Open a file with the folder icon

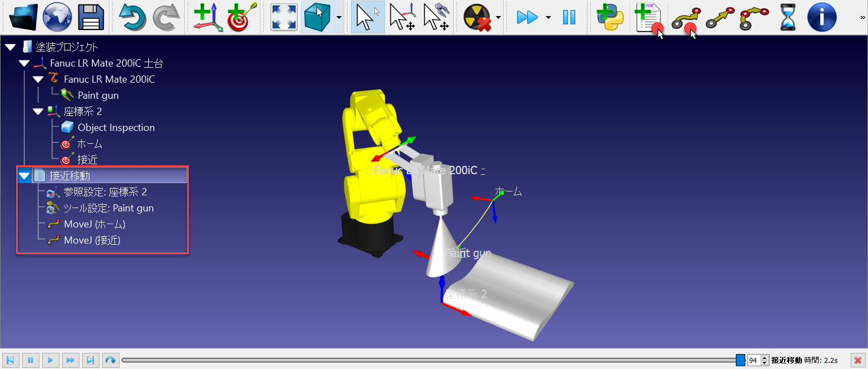pyautogui.click(x=23, y=17)
